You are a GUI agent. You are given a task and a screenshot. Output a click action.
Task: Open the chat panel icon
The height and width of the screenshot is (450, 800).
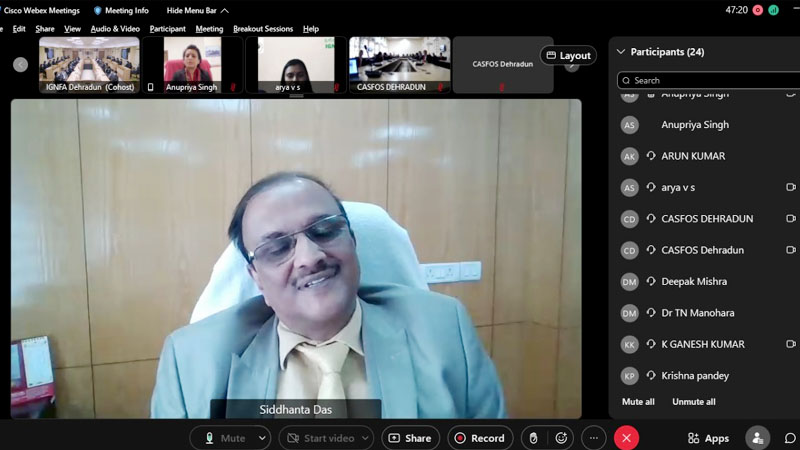(x=789, y=438)
